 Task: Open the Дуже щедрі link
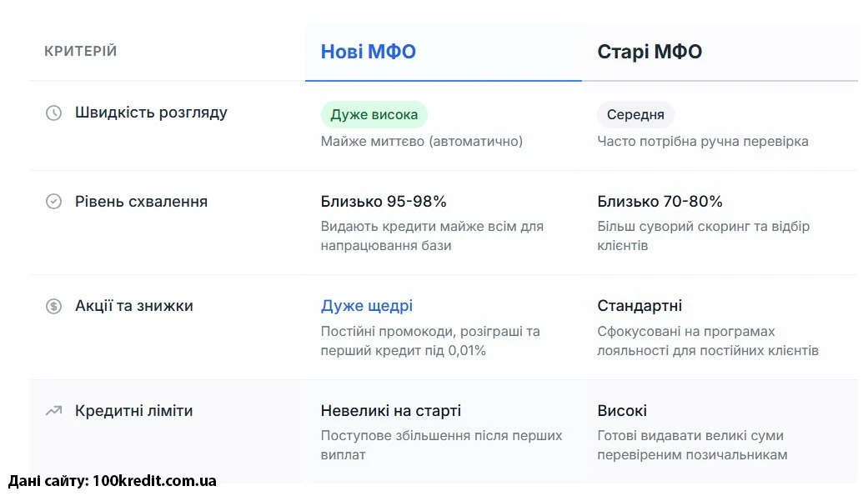[x=367, y=306]
